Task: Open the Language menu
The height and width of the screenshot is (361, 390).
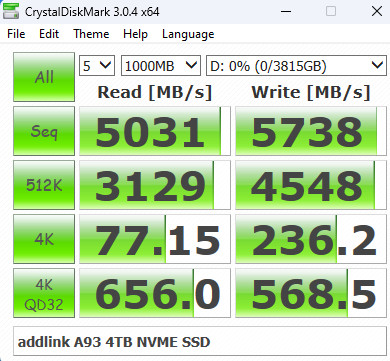Action: (188, 34)
